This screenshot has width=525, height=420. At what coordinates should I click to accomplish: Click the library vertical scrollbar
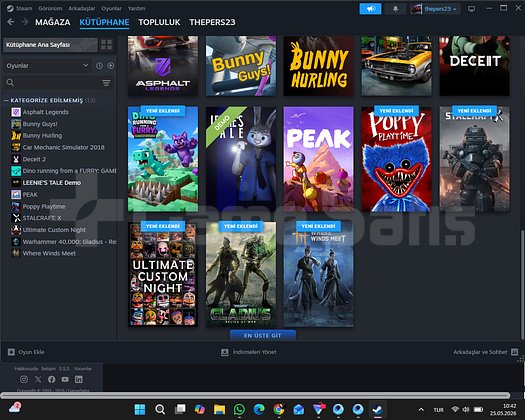522,285
